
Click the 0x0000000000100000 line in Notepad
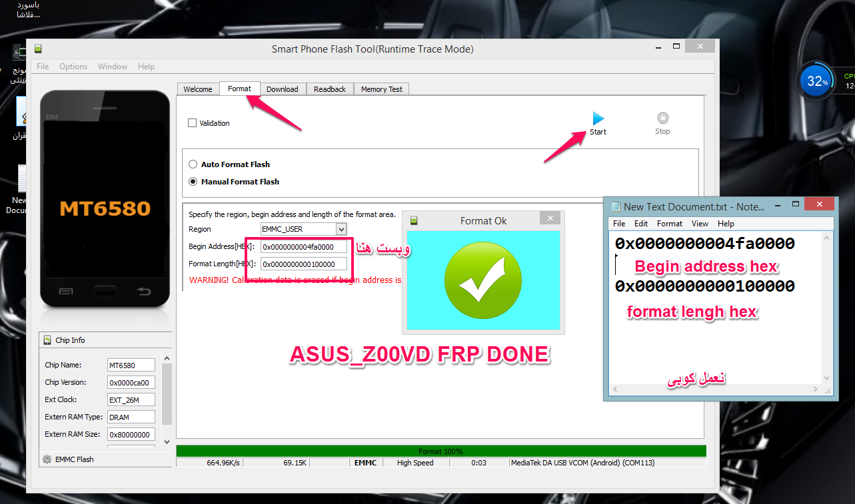pos(704,286)
